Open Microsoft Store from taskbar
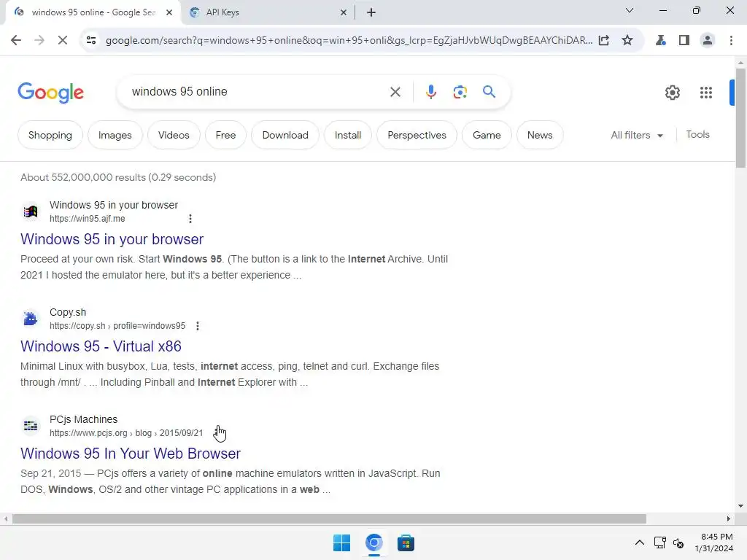The image size is (747, 560). click(x=406, y=542)
